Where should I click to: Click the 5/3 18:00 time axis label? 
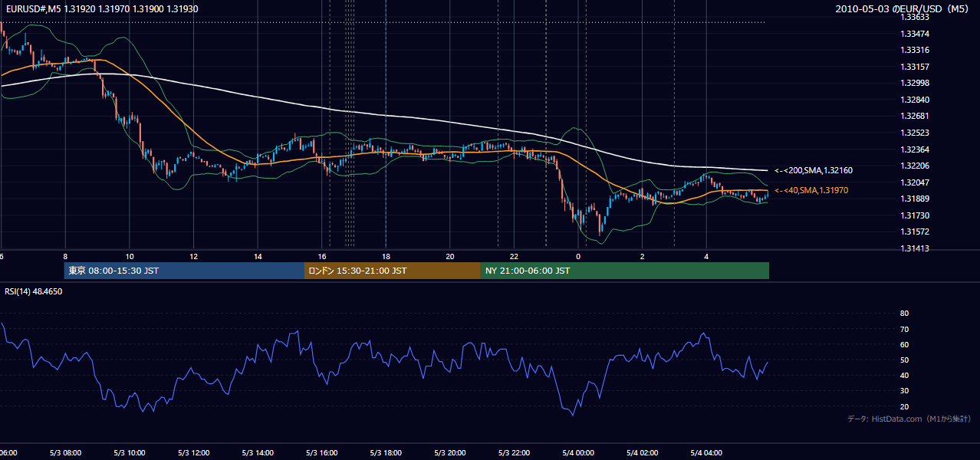click(x=386, y=453)
